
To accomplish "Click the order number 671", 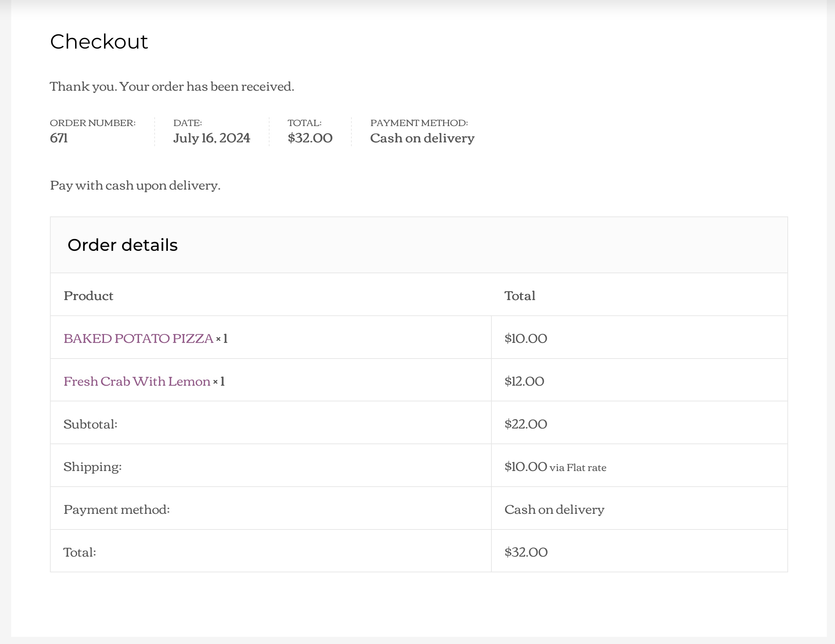I will click(60, 138).
